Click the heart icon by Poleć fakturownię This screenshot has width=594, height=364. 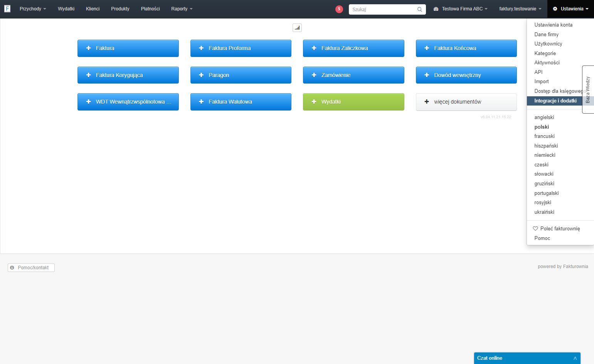[x=535, y=228]
